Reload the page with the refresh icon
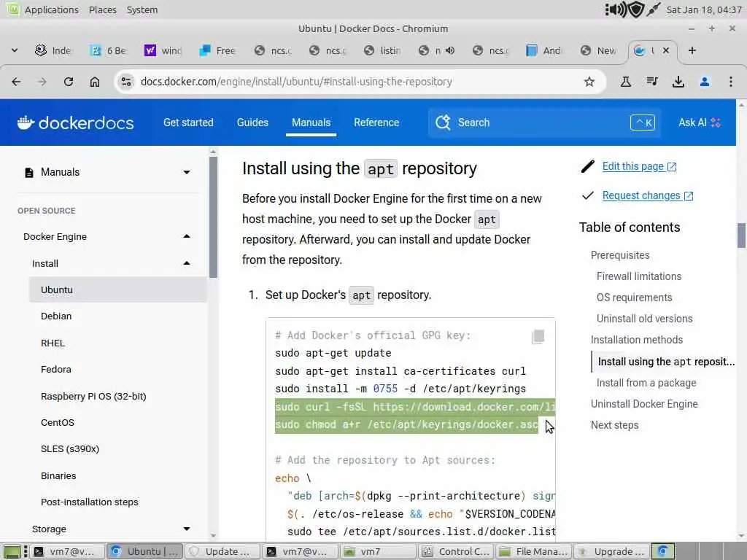Image resolution: width=747 pixels, height=560 pixels. point(69,82)
